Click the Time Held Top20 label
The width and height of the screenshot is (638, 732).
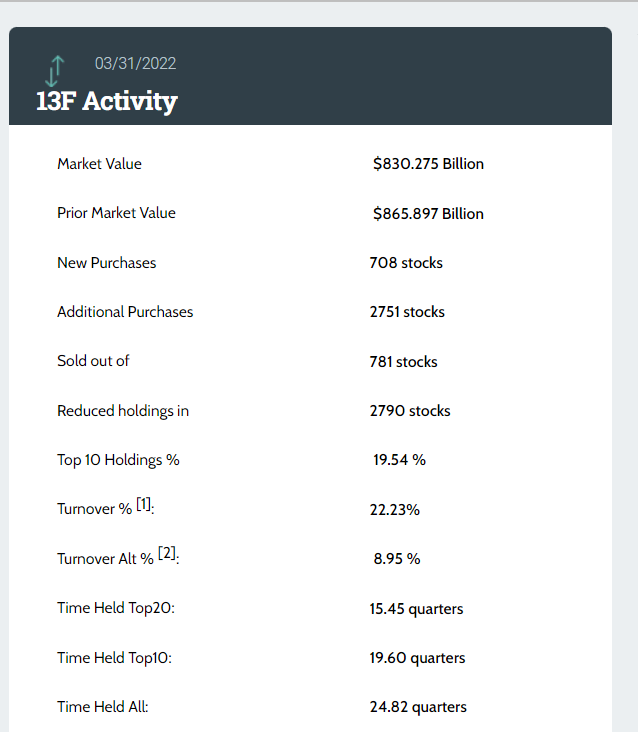pos(112,608)
